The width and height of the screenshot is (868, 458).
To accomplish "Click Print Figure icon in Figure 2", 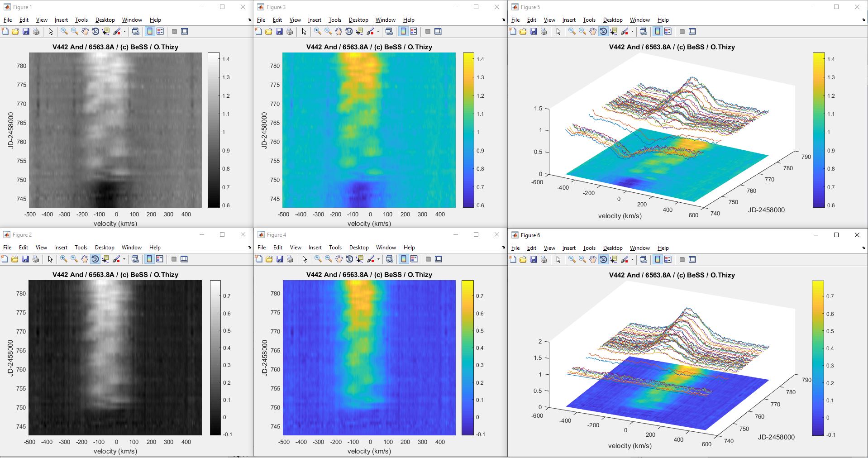I will click(x=36, y=259).
